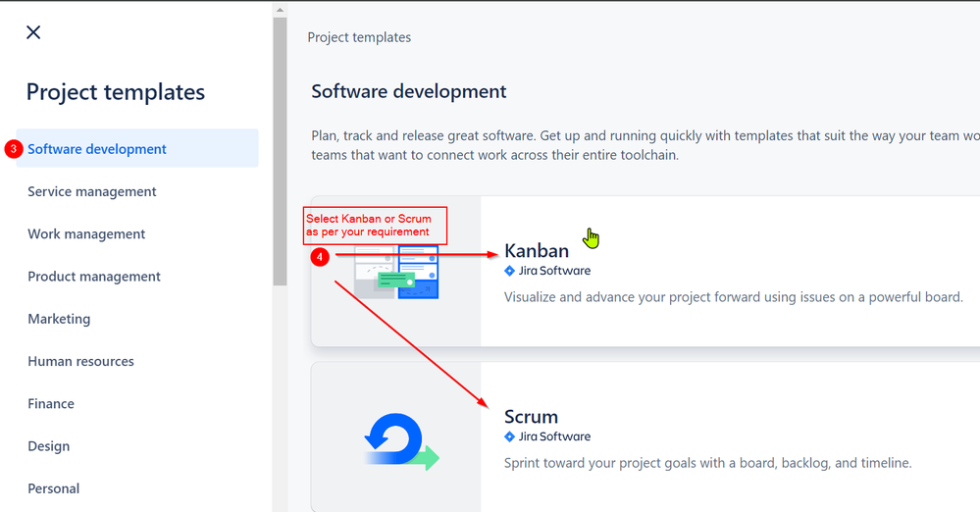The height and width of the screenshot is (512, 980).
Task: Click Jira Software diamond icon under Kanban
Action: [509, 271]
